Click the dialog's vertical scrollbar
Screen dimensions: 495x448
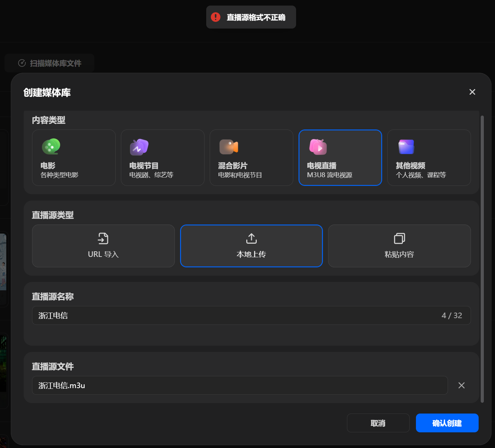pos(482,259)
